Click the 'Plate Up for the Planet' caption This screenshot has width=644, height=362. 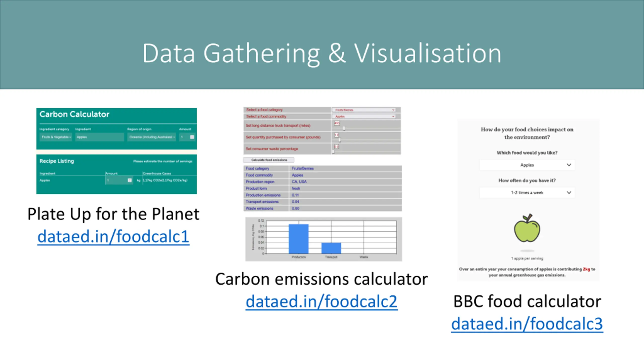[113, 214]
